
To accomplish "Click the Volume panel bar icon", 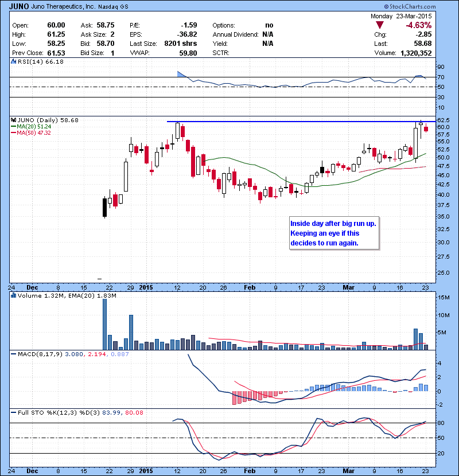I will [13, 295].
